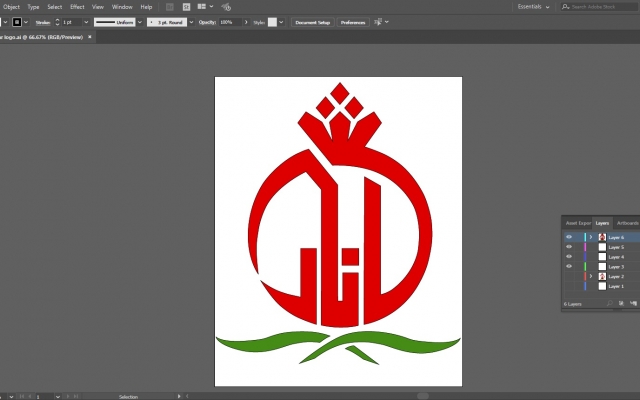640x400 pixels.
Task: Toggle lock column for Layer 5
Action: coord(578,247)
